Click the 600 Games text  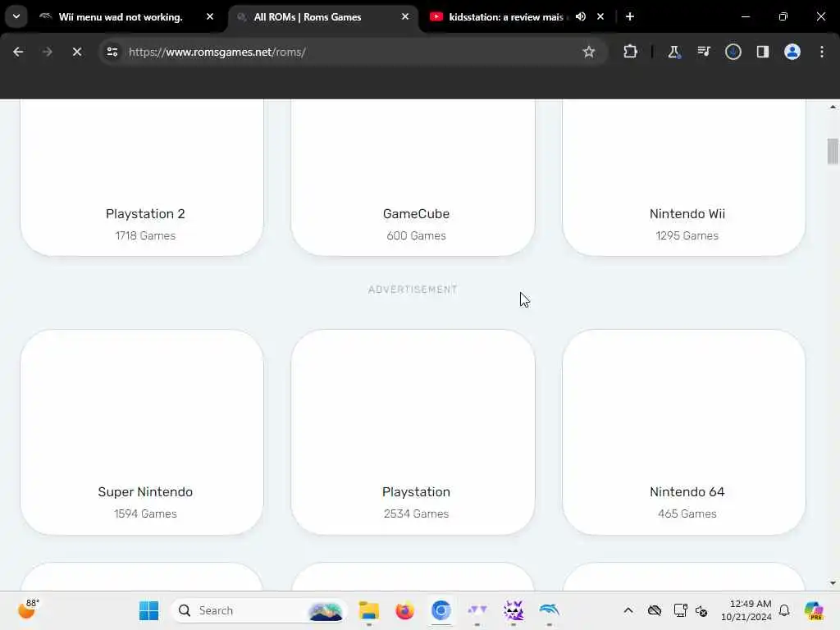[416, 235]
